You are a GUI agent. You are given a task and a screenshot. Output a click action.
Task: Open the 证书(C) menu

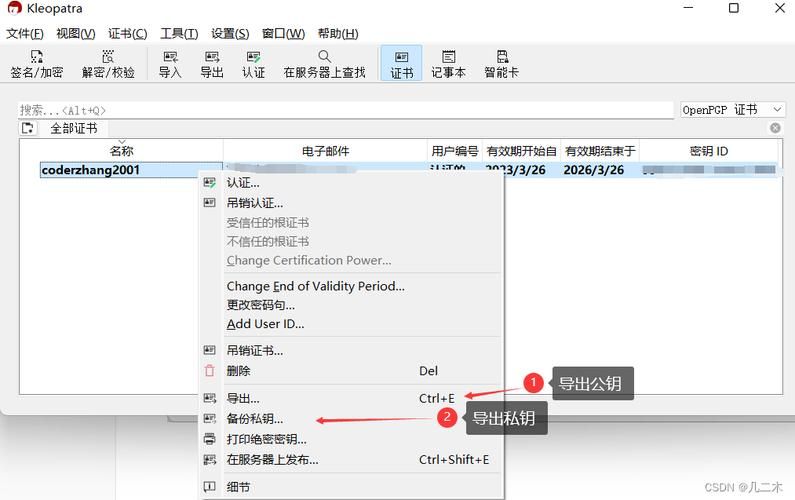128,33
